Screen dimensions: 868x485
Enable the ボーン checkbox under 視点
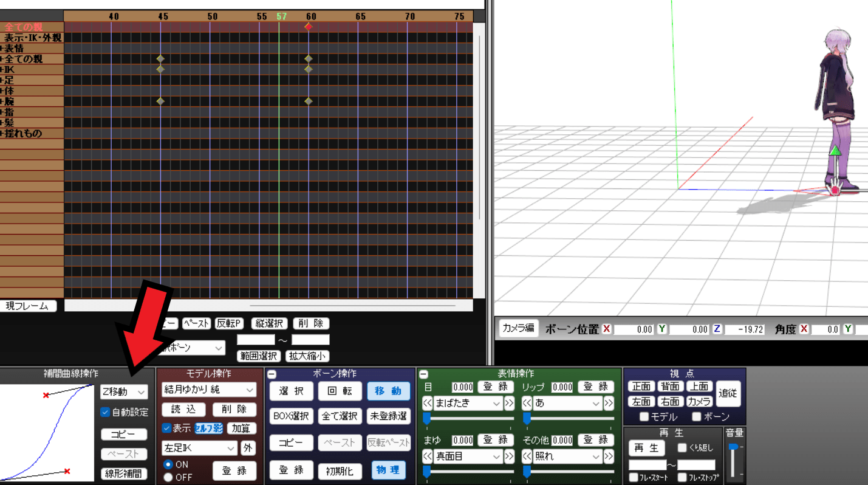pyautogui.click(x=697, y=417)
